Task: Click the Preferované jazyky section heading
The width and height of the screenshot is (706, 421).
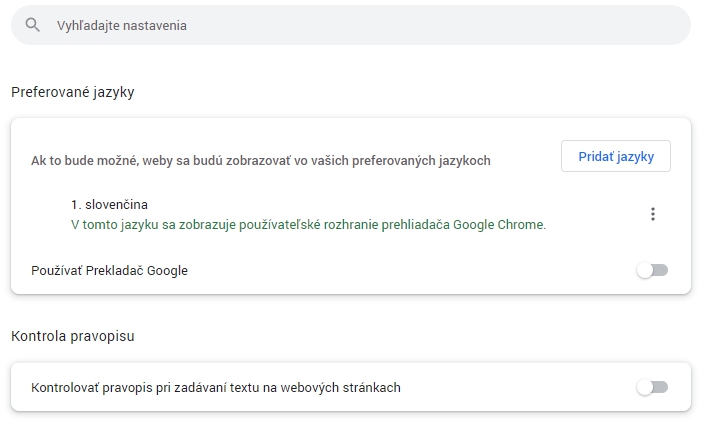Action: coord(72,92)
